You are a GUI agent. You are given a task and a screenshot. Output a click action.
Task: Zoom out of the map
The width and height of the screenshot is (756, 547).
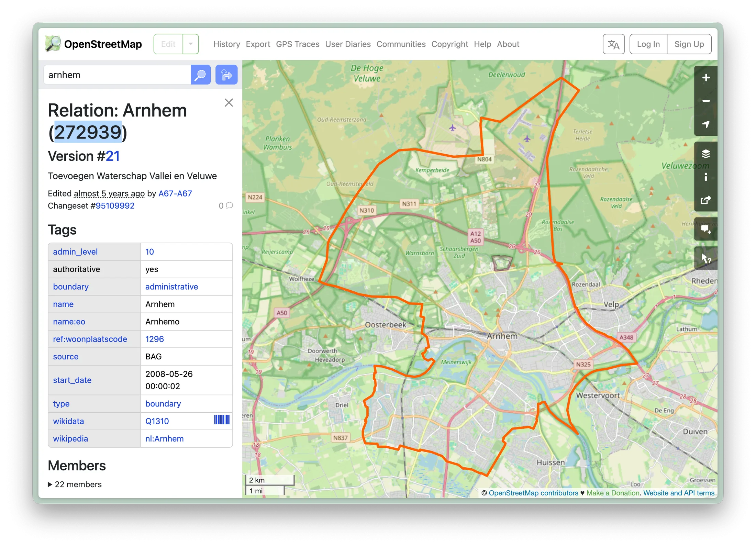tap(706, 101)
